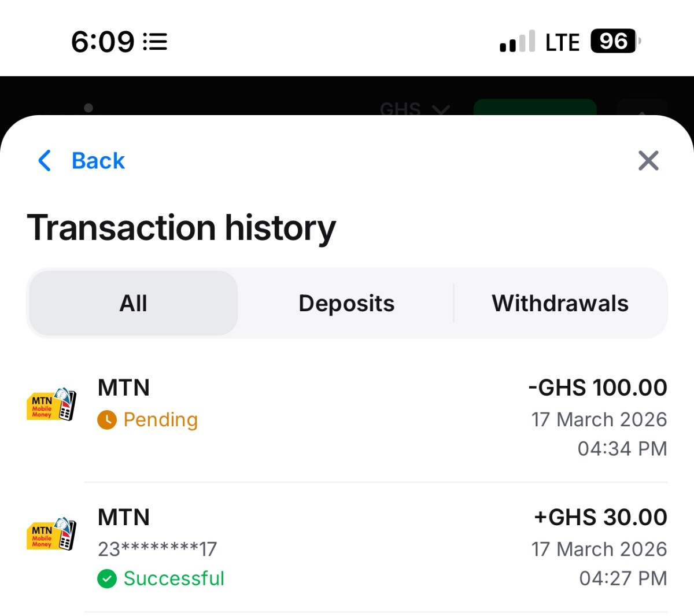Tap the Successful status label
The image size is (694, 616).
click(173, 578)
